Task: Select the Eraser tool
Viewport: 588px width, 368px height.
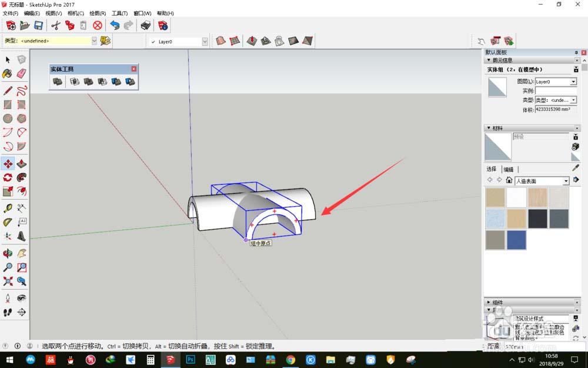Action: [x=21, y=74]
